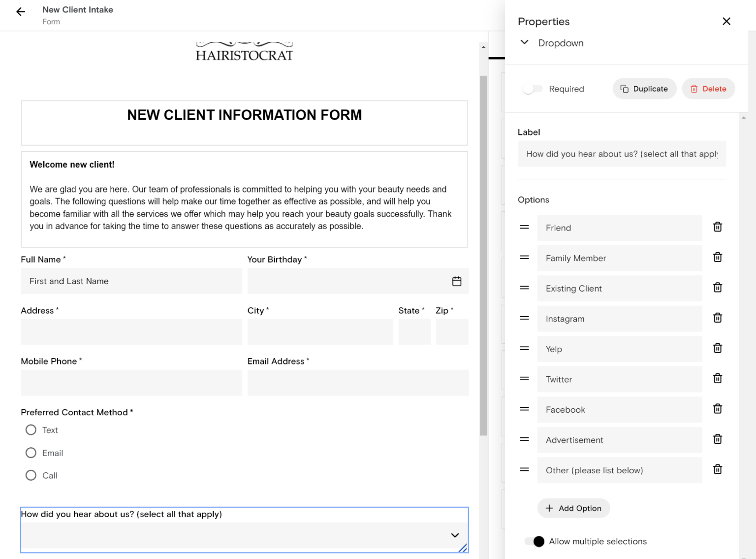
Task: Collapse the Dropdown section chevron
Action: [525, 42]
